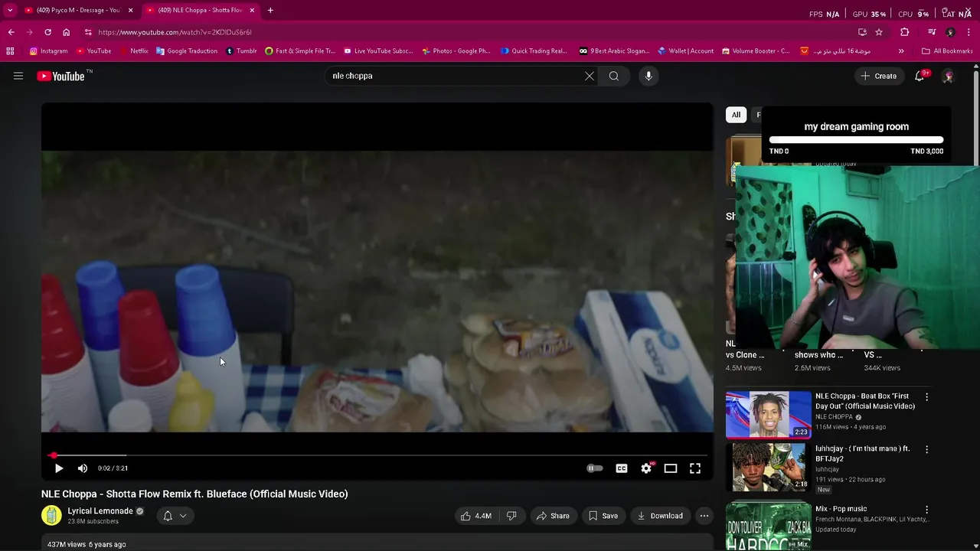Open the 'Quick Trading Real...' bookmark
980x551 pixels.
534,51
